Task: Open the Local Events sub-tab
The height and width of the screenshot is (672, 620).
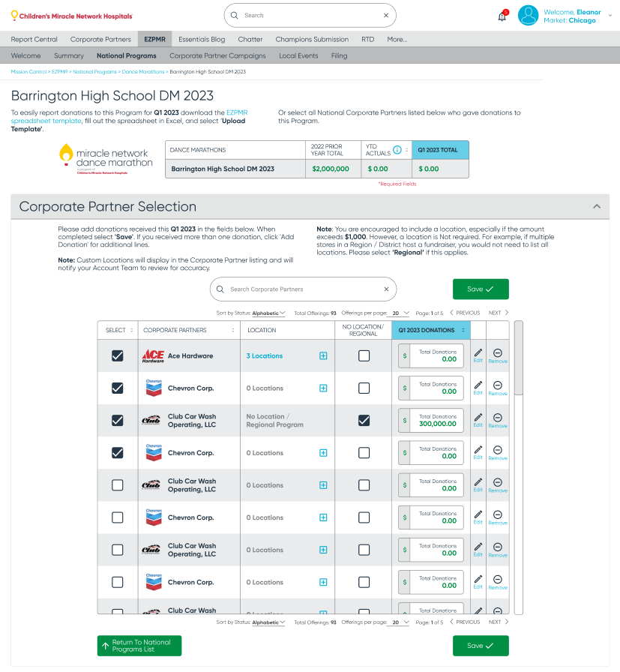Action: (x=298, y=55)
